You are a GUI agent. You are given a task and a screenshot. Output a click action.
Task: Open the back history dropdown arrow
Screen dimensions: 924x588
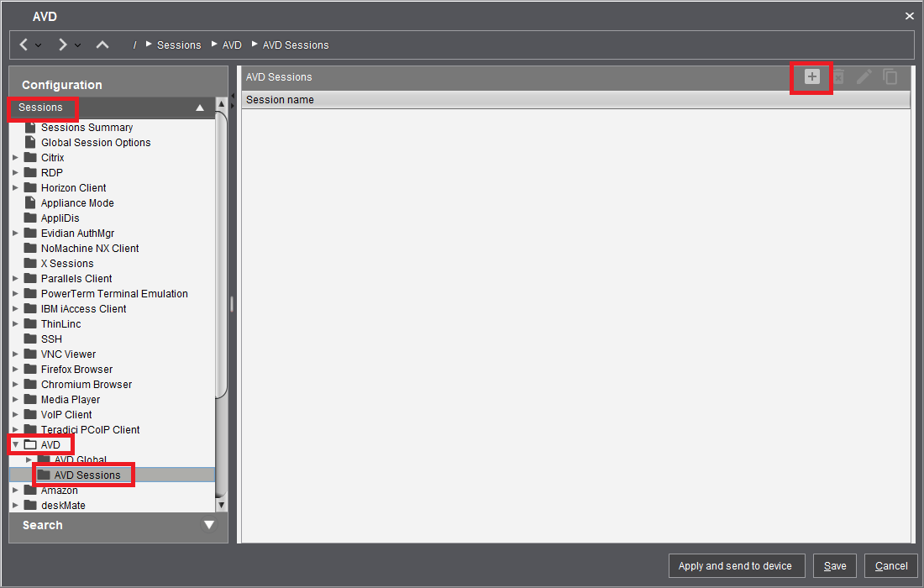point(39,45)
